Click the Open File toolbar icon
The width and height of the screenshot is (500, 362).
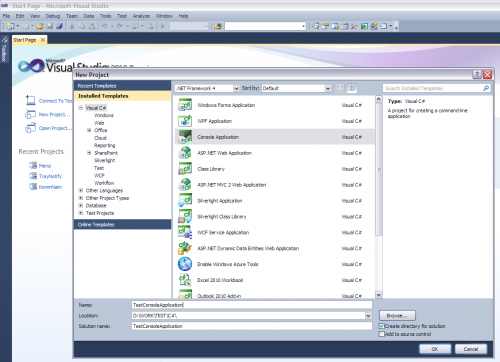click(x=40, y=26)
